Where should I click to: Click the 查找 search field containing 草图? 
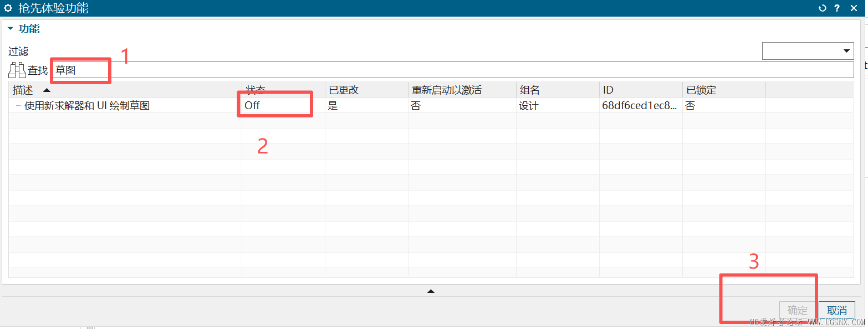(453, 70)
